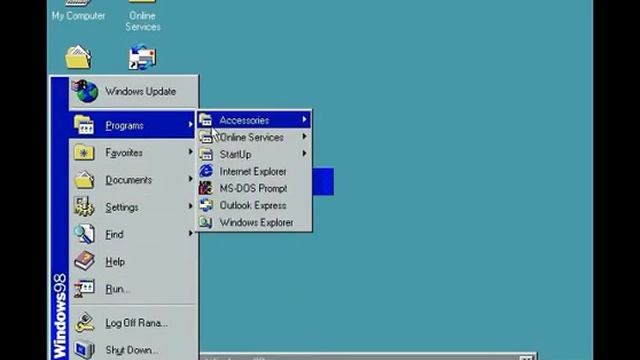Select Log Off Rana... entry
This screenshot has width=640, height=360.
[x=133, y=323]
